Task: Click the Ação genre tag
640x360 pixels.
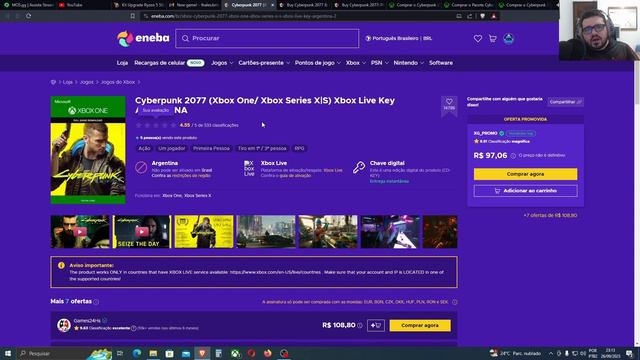Action: tap(144, 149)
